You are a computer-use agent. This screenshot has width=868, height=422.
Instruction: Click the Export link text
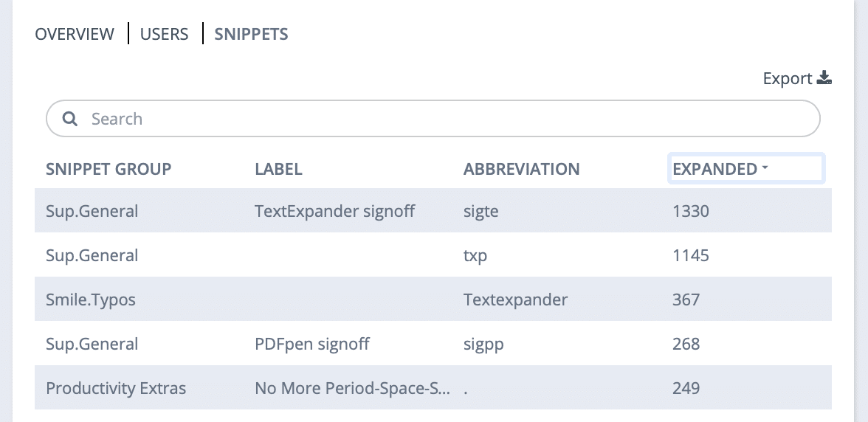(787, 78)
